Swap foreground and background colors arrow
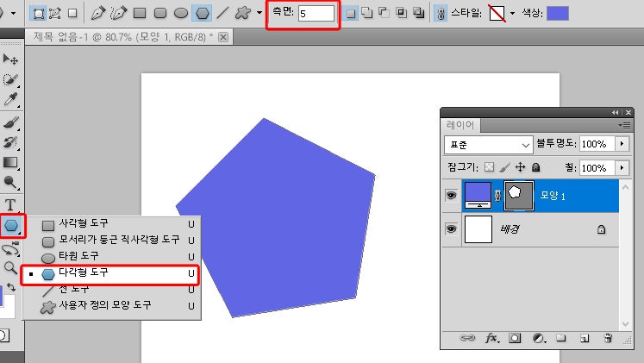644x363 pixels. click(x=11, y=287)
